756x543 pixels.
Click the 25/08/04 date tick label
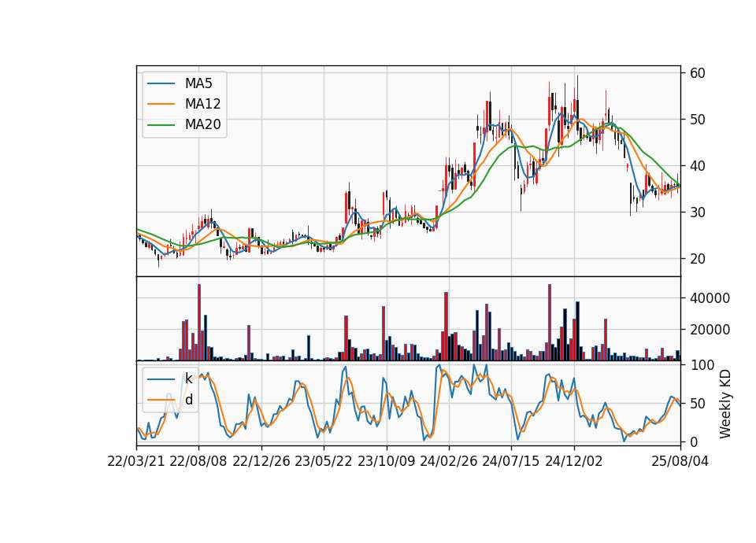point(680,462)
